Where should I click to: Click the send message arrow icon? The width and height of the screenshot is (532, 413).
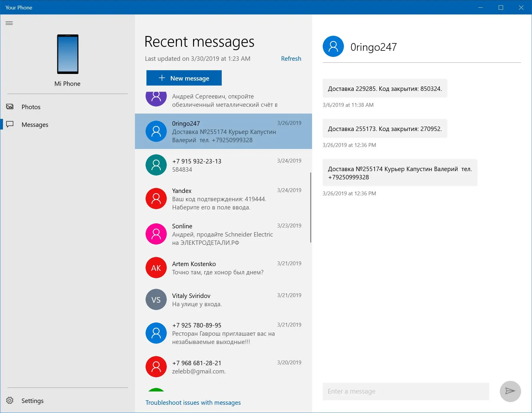[510, 391]
